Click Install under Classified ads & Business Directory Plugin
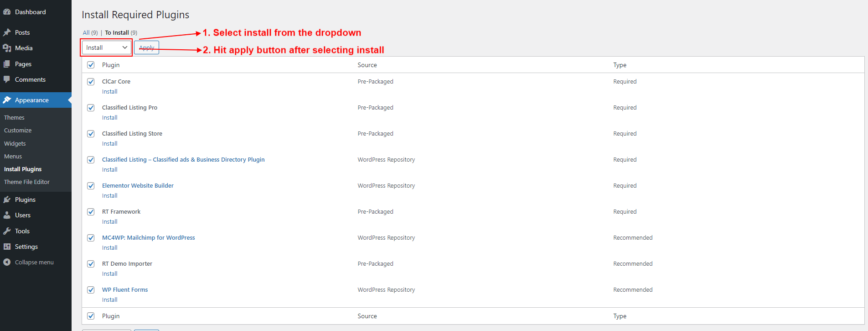The width and height of the screenshot is (868, 331). [110, 169]
